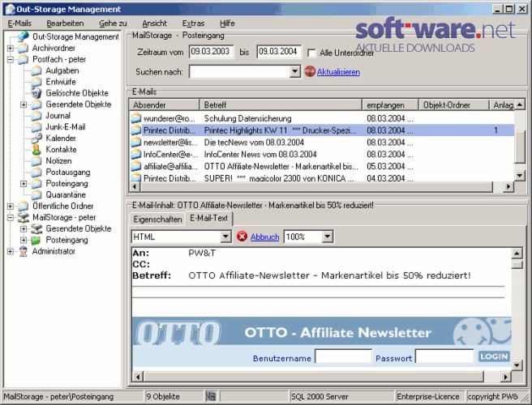Image resolution: width=532 pixels, height=405 pixels.
Task: Click the green Posteingang folder under MailStorage
Action: pyautogui.click(x=36, y=241)
